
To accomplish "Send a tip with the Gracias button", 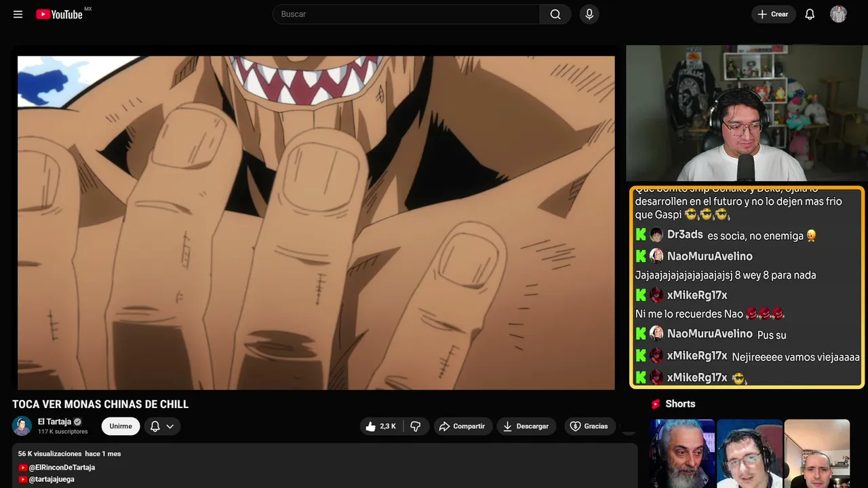I will tap(589, 426).
